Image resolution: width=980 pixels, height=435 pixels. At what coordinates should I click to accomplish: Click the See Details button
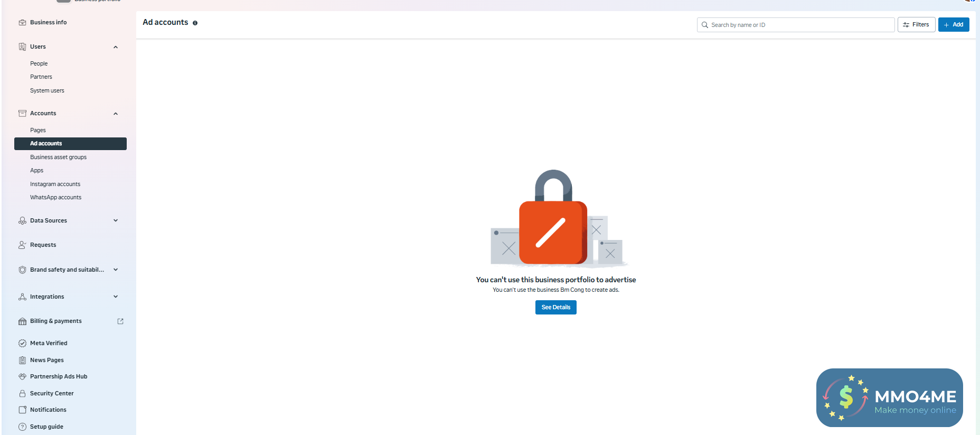click(x=555, y=307)
